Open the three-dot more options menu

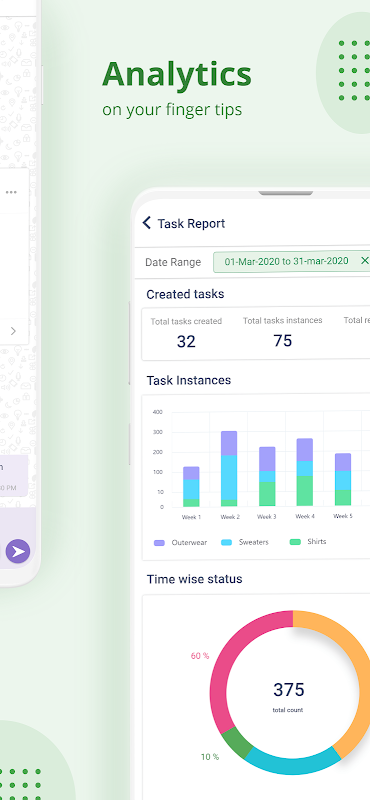point(11,192)
